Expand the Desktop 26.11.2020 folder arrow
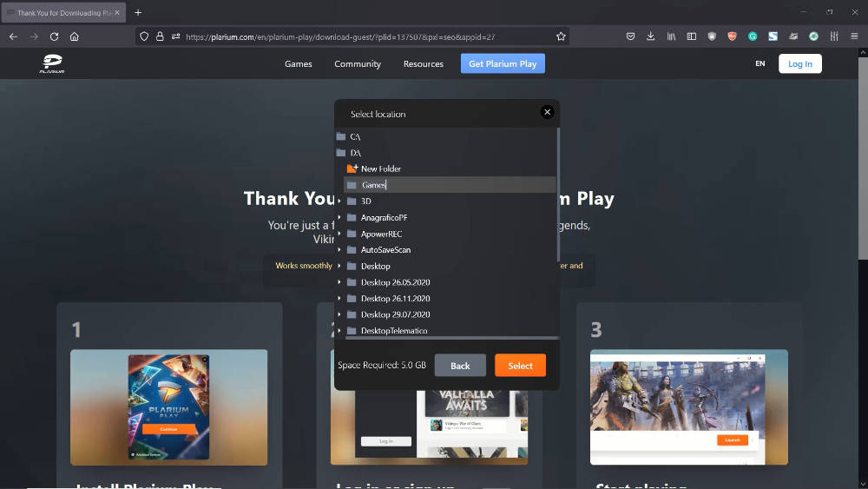 click(x=339, y=298)
